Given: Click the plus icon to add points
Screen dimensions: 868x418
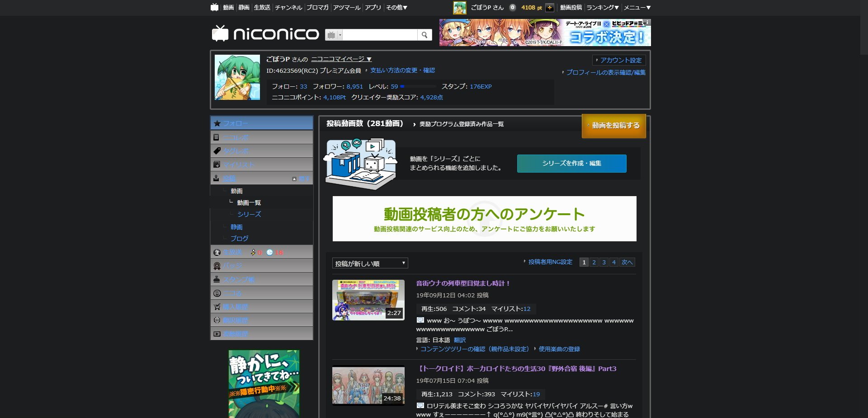Looking at the screenshot, I should pyautogui.click(x=550, y=8).
